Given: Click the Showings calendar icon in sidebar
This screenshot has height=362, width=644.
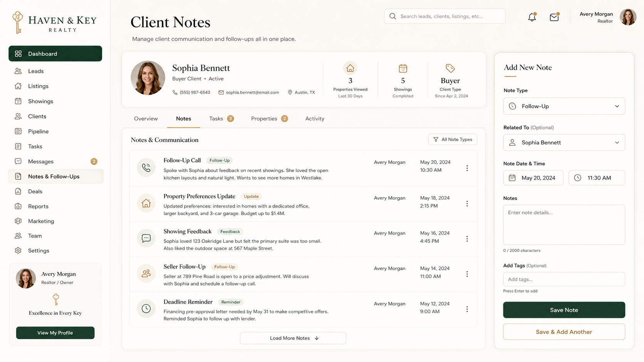Looking at the screenshot, I should 18,101.
